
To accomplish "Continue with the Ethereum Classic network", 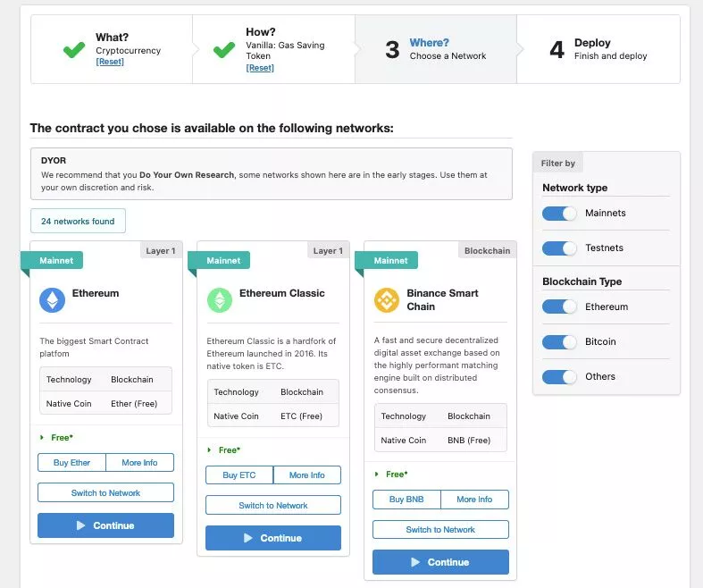I will [273, 538].
